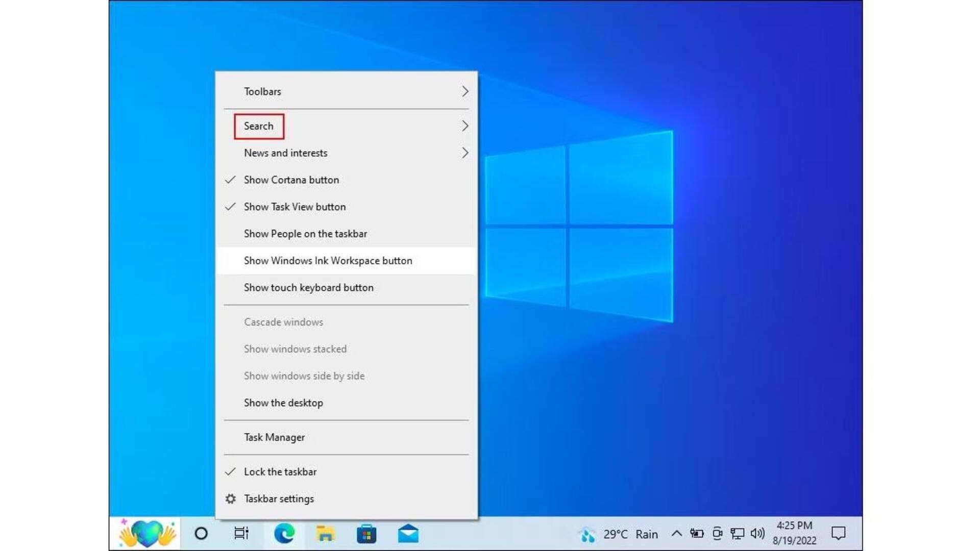The image size is (980, 551).
Task: Toggle Lock the taskbar
Action: pos(281,471)
